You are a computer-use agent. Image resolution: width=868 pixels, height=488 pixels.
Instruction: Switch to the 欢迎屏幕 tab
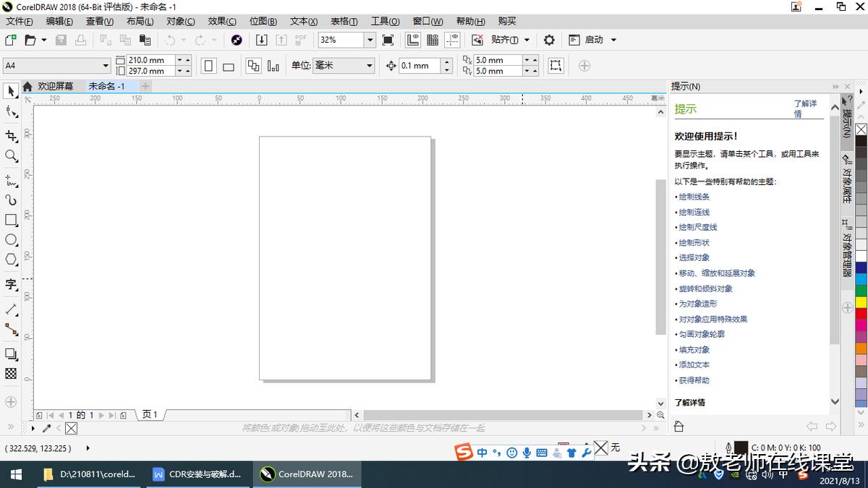[x=56, y=86]
